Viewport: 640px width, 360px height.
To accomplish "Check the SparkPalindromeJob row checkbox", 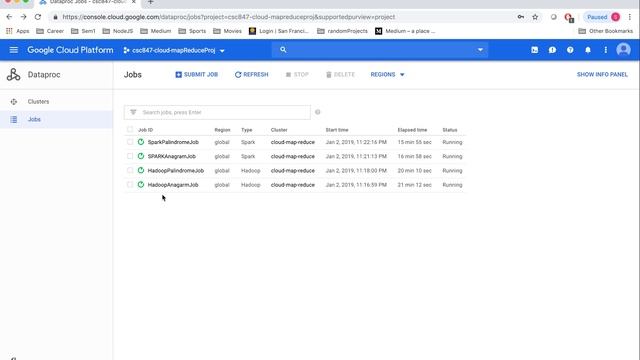I will tap(130, 142).
